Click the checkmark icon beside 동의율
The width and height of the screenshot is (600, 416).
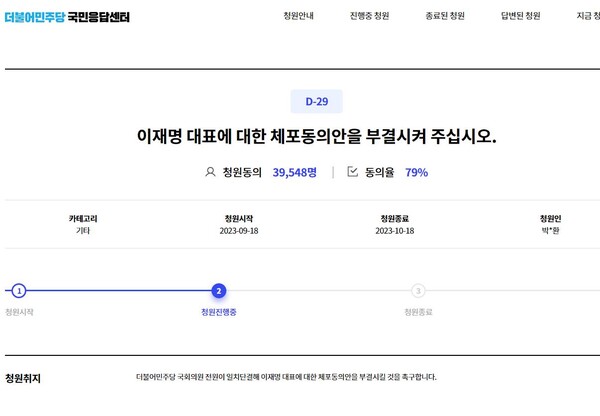pyautogui.click(x=352, y=172)
